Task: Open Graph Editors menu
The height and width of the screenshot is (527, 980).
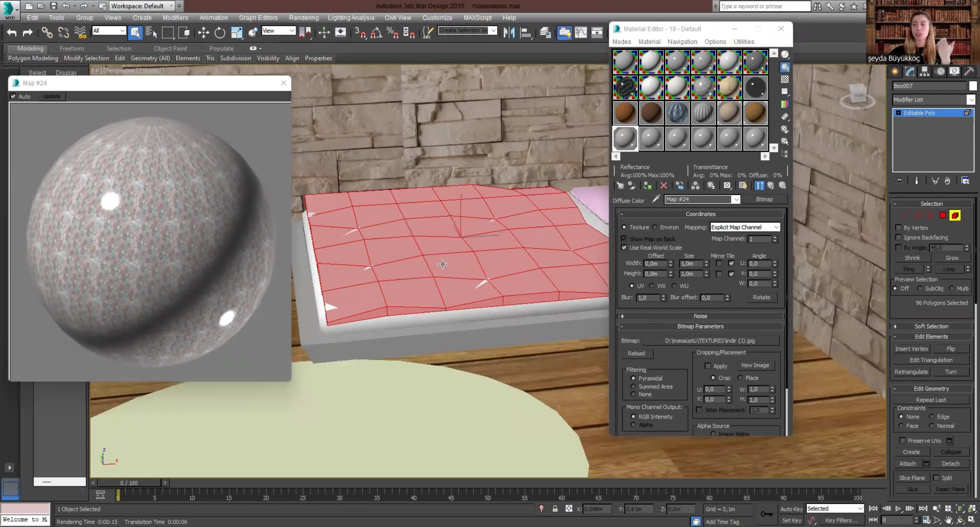Action: [x=258, y=18]
